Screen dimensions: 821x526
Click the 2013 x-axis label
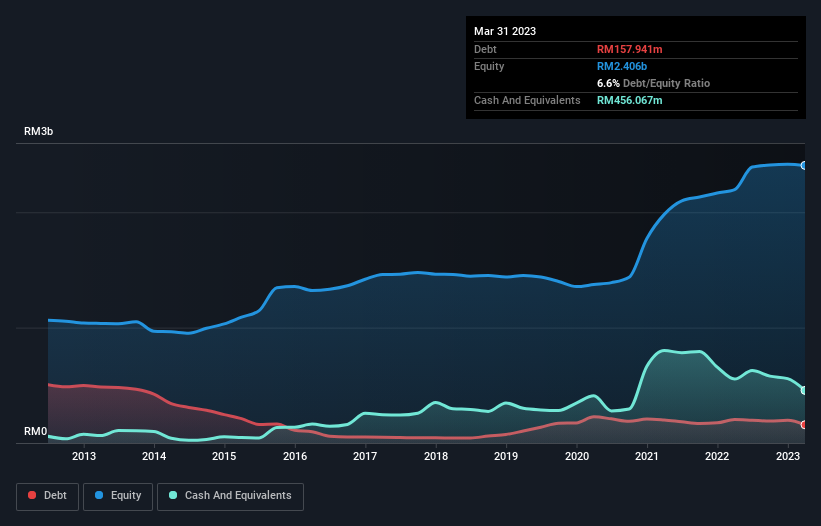[84, 456]
